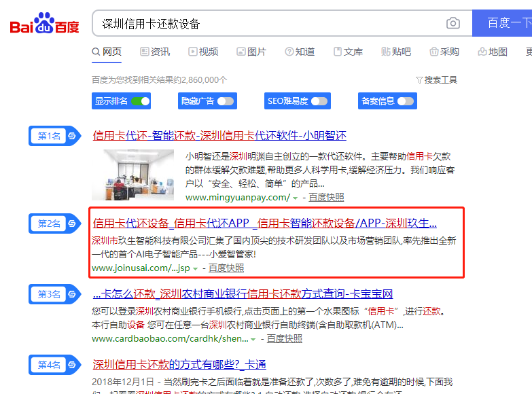Image resolution: width=532 pixels, height=394 pixels.
Task: Switch to the 图片 tab
Action: coord(251,52)
